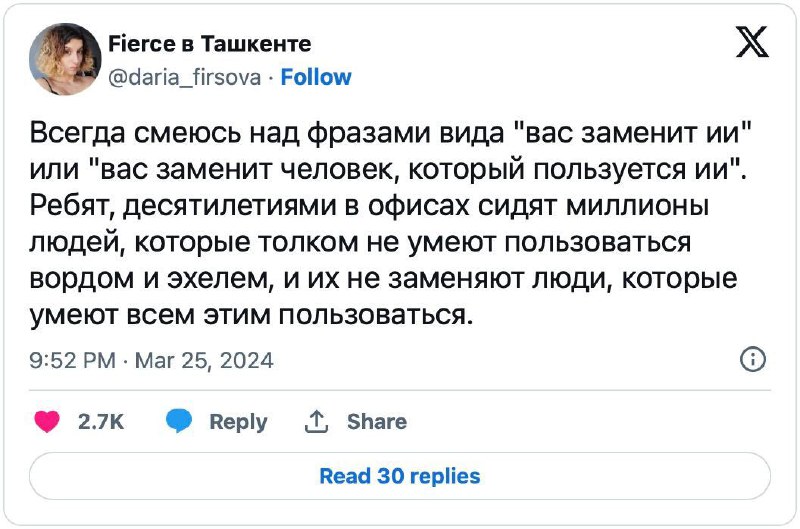Open the circled info icon beside the timestamp
This screenshot has height=529, width=800.
coord(753,359)
